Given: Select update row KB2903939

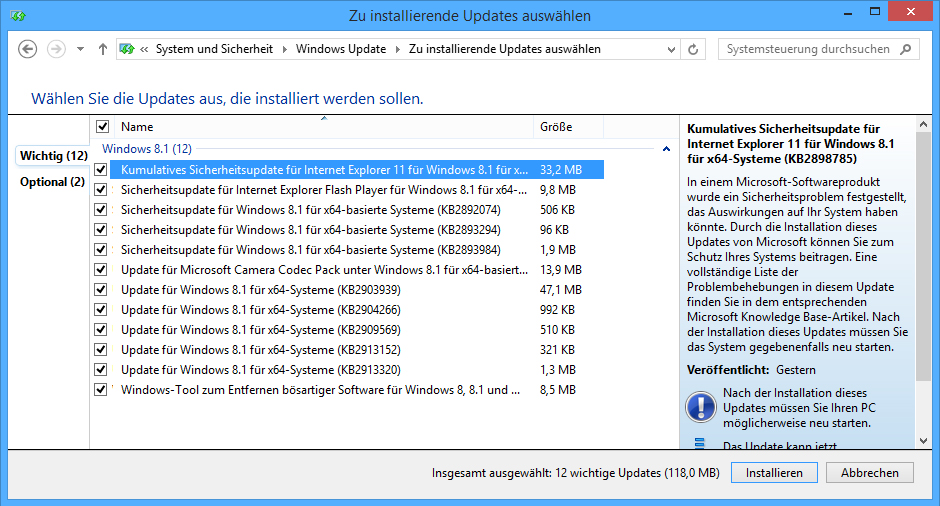Looking at the screenshot, I should tap(357, 290).
